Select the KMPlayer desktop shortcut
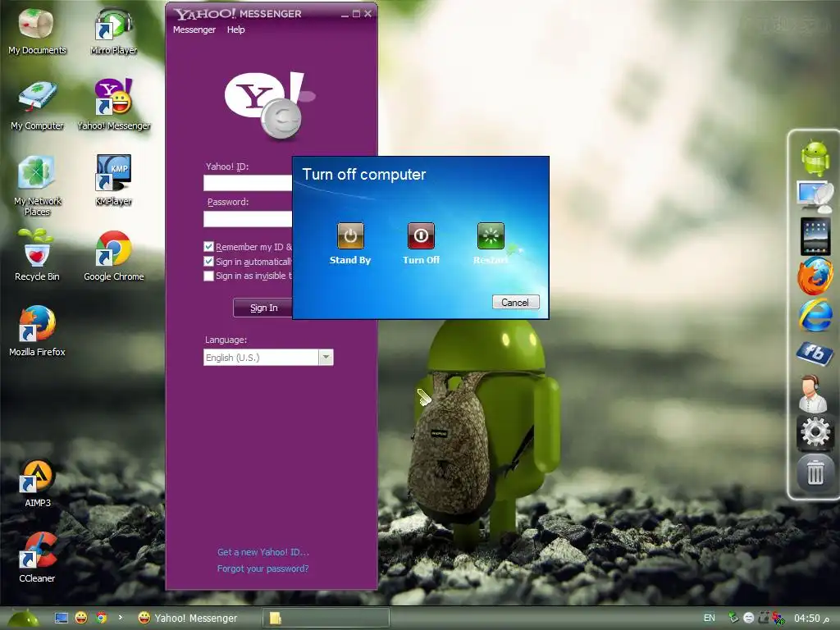The height and width of the screenshot is (630, 840). click(x=113, y=181)
